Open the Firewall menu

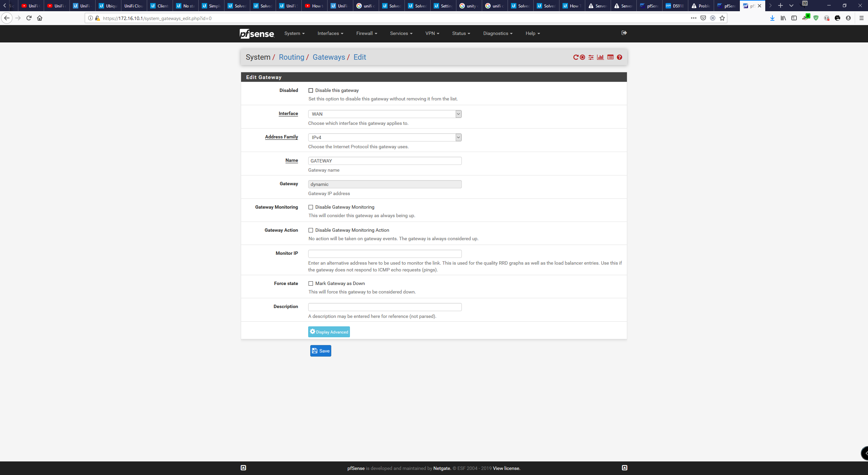click(367, 34)
